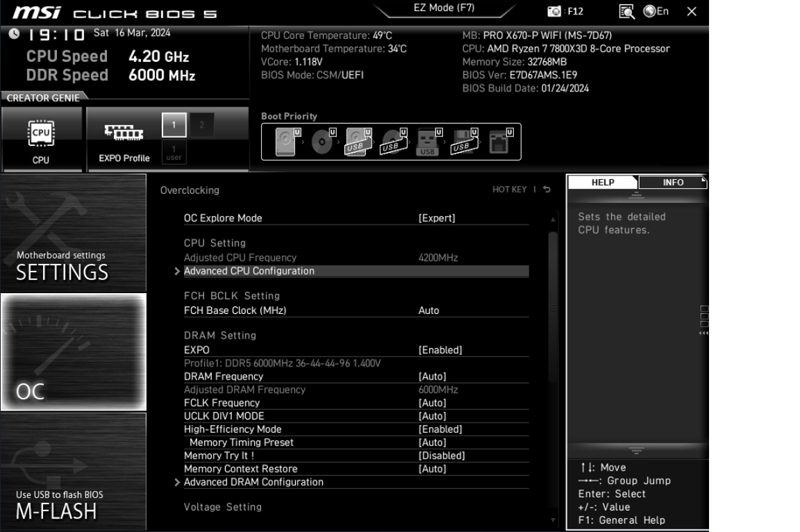Select USB flash key boot device icon

429,142
